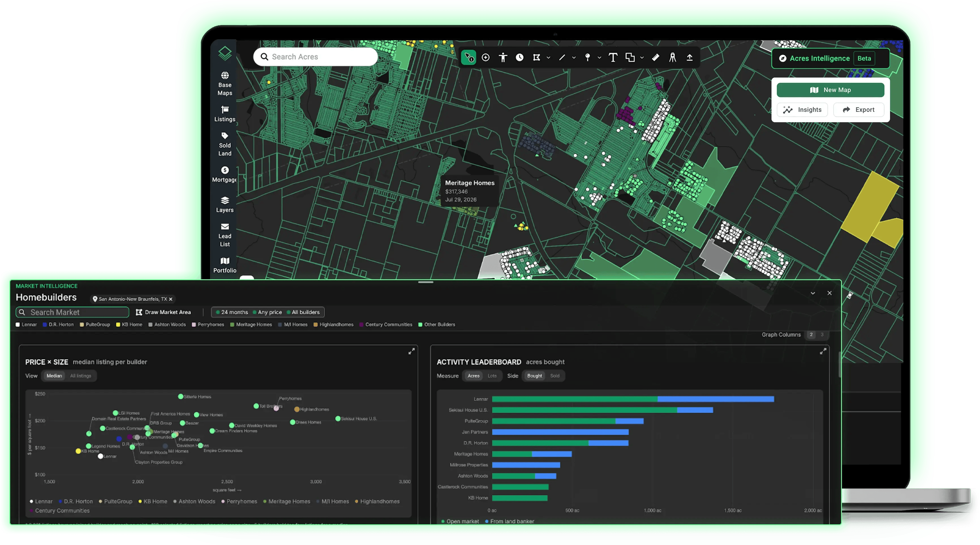Select the ruler measure tool
This screenshot has width=980, height=545.
(x=656, y=57)
